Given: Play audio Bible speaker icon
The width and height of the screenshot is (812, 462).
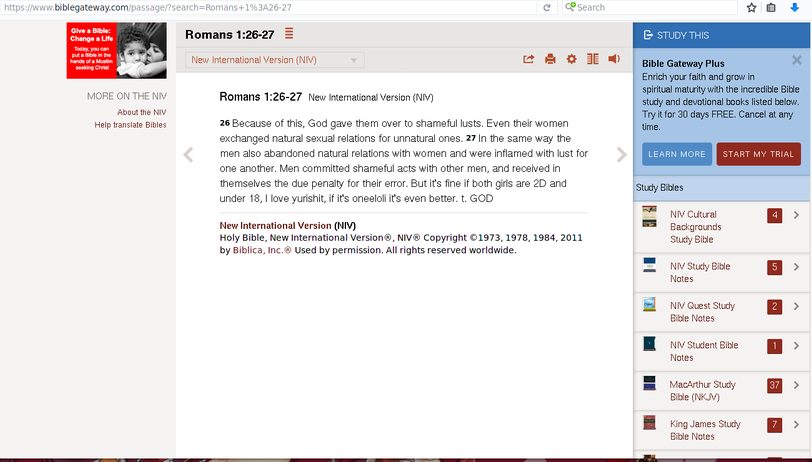Looking at the screenshot, I should [614, 59].
